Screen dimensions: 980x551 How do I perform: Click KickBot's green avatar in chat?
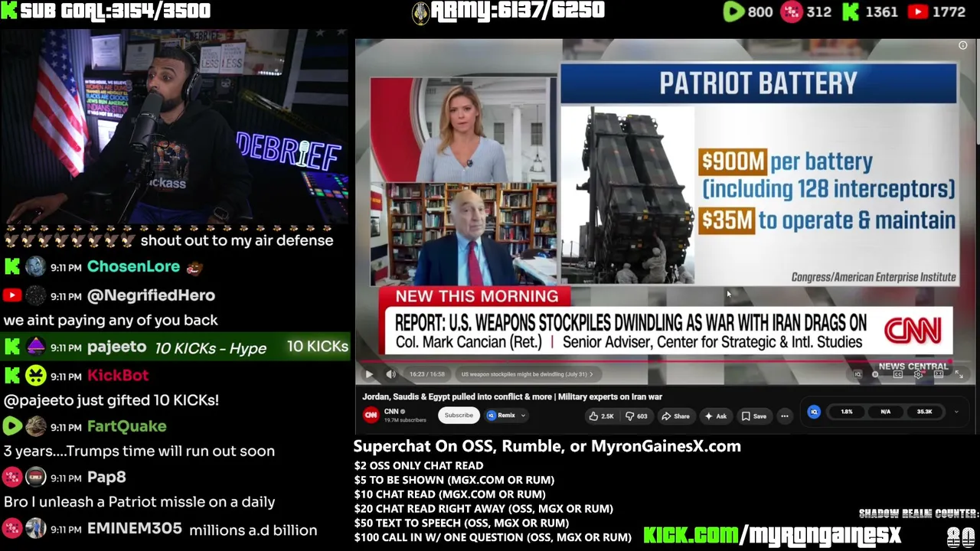35,376
